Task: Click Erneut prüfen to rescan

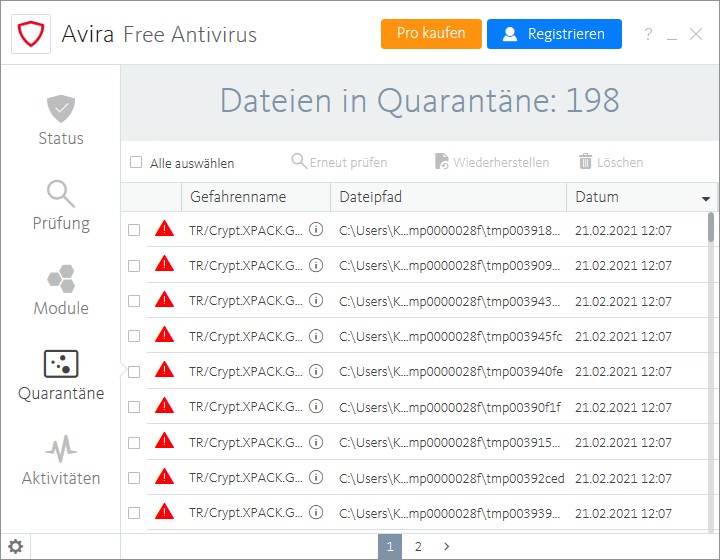Action: pyautogui.click(x=339, y=162)
